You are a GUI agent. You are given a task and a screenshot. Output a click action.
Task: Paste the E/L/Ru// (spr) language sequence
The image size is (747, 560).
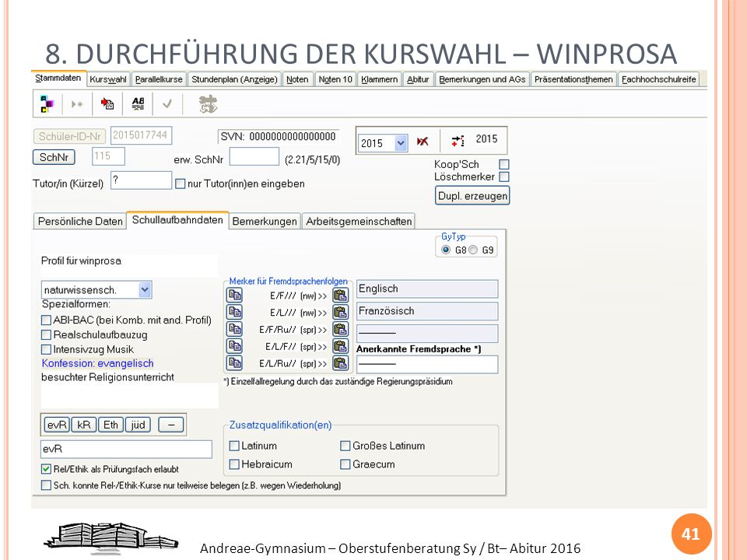tap(340, 363)
